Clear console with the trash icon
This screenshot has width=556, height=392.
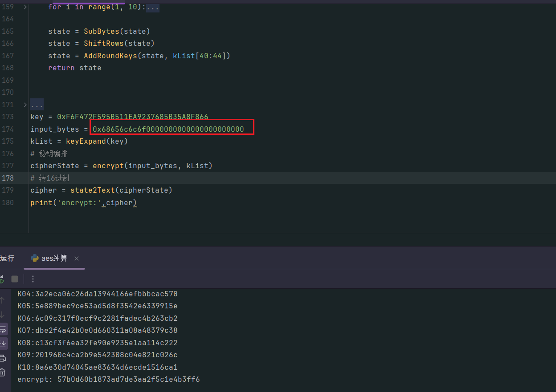(x=2, y=372)
